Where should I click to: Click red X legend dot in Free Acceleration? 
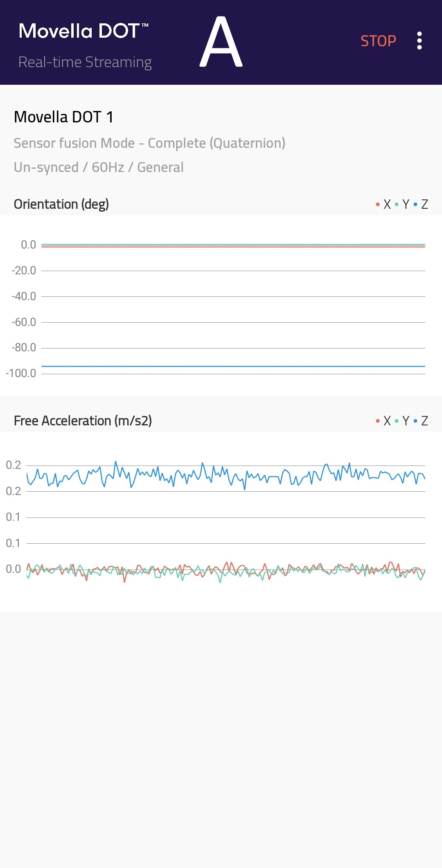378,421
